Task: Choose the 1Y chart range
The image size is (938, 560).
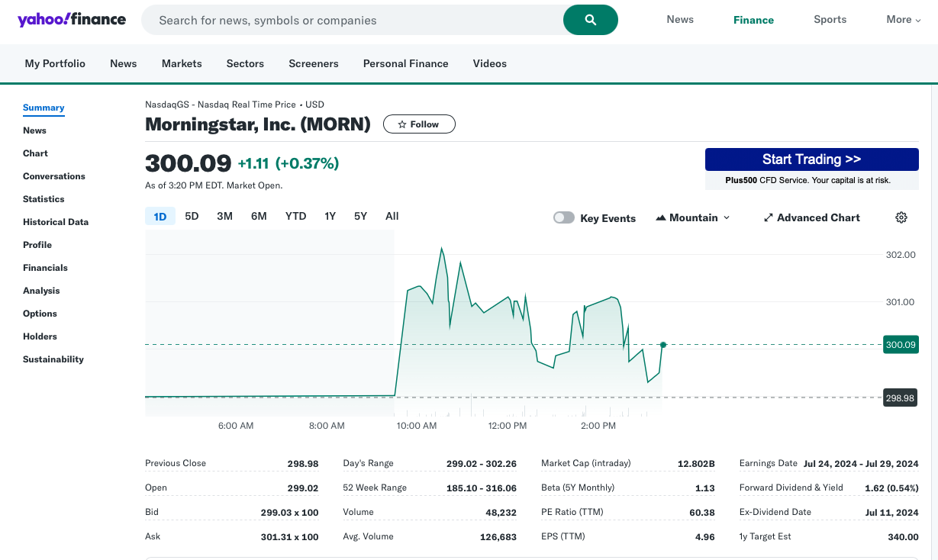Action: (330, 216)
